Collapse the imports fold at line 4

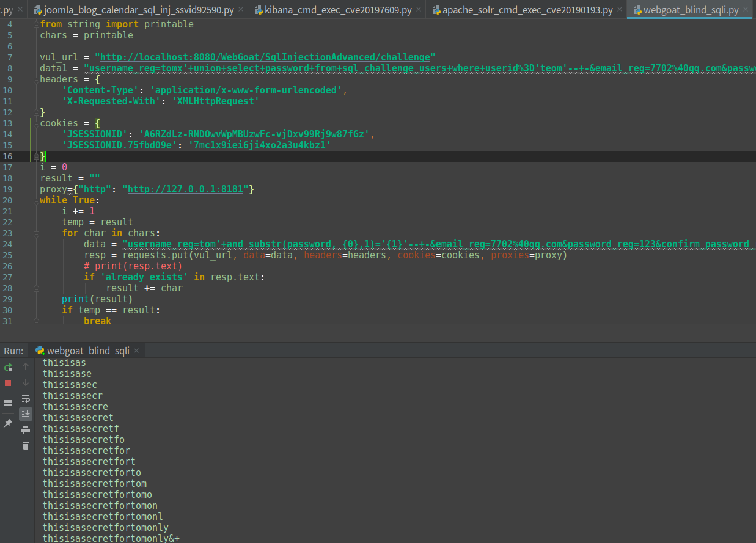click(35, 24)
